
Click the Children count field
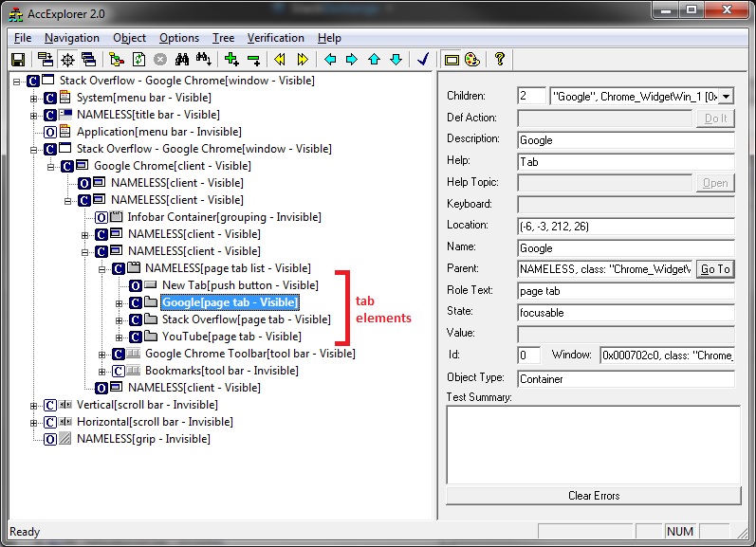coord(531,96)
